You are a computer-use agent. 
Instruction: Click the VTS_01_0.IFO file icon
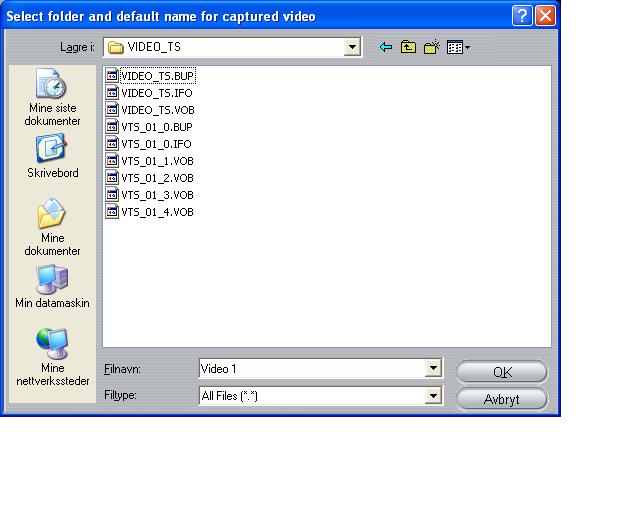click(x=112, y=144)
